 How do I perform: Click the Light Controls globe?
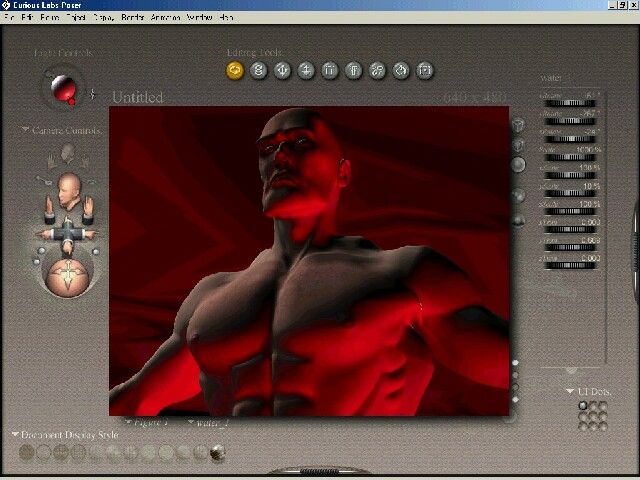pyautogui.click(x=65, y=88)
